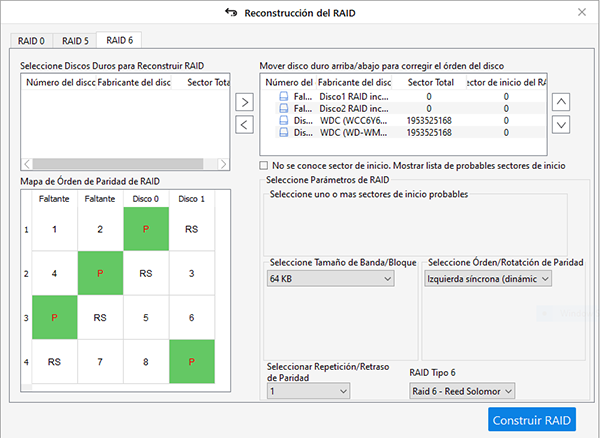Click the green P cell in row 3
Viewport: 600px width, 438px height.
click(54, 318)
